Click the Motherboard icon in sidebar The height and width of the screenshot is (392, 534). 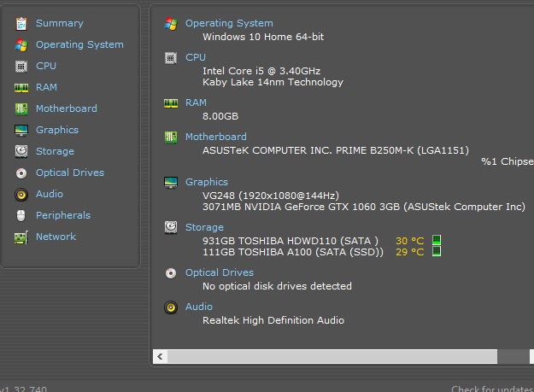[21, 109]
